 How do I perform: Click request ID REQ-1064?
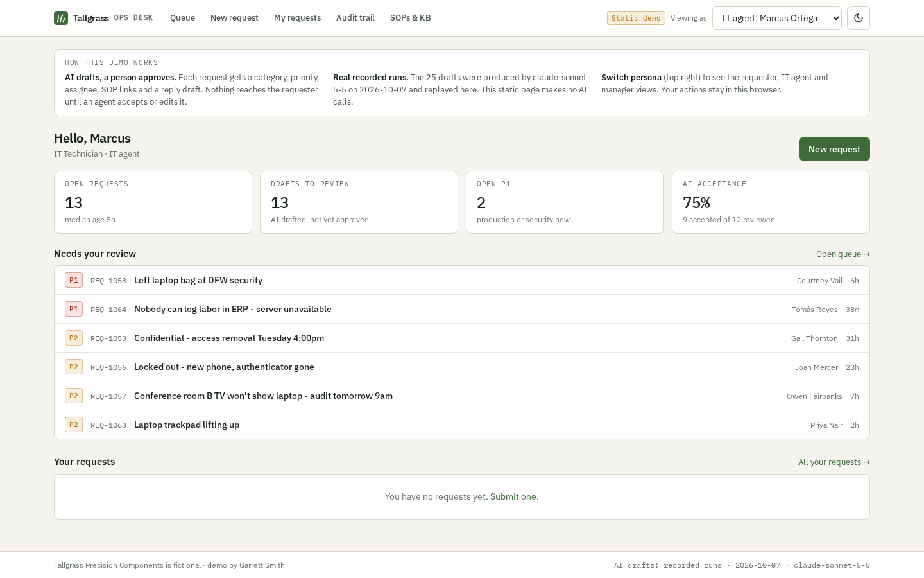(x=108, y=310)
